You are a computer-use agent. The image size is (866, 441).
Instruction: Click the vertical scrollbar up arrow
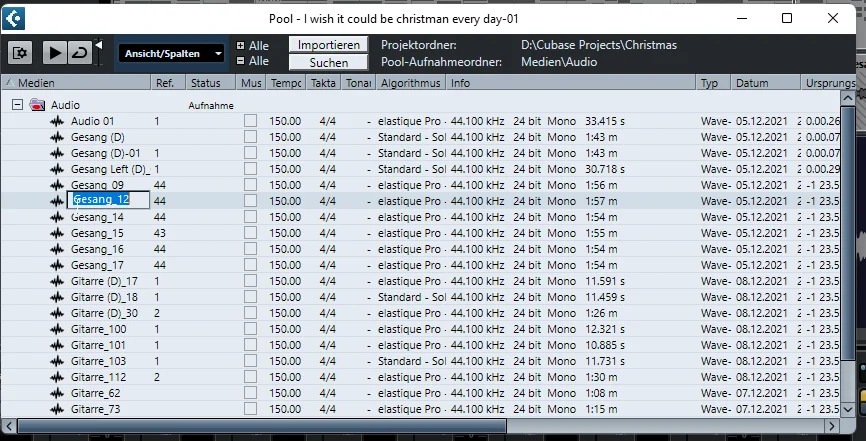point(848,98)
